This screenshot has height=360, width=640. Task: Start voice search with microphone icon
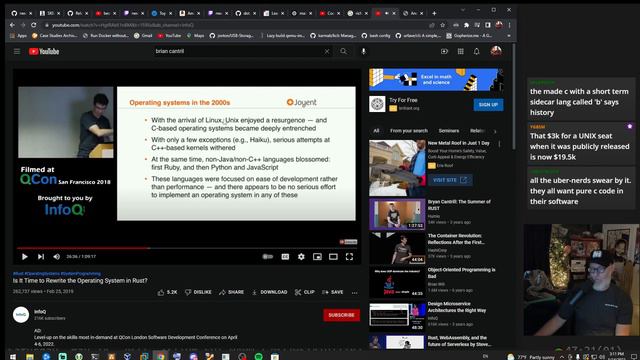tap(363, 51)
